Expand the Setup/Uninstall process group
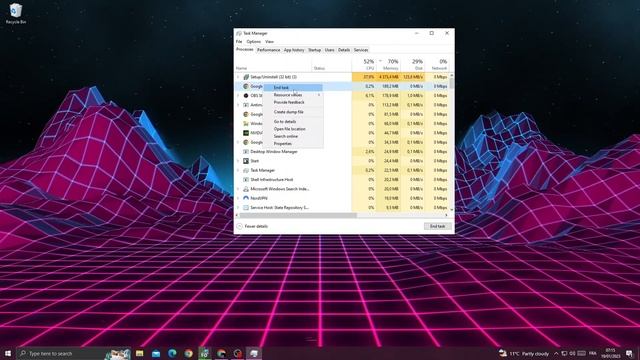The width and height of the screenshot is (640, 360). 238,77
